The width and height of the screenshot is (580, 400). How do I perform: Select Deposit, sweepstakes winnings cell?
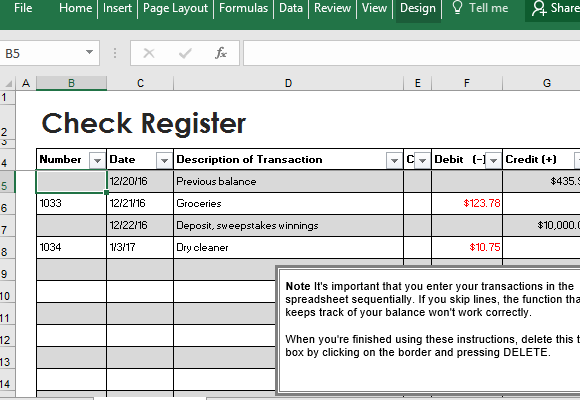click(x=289, y=225)
